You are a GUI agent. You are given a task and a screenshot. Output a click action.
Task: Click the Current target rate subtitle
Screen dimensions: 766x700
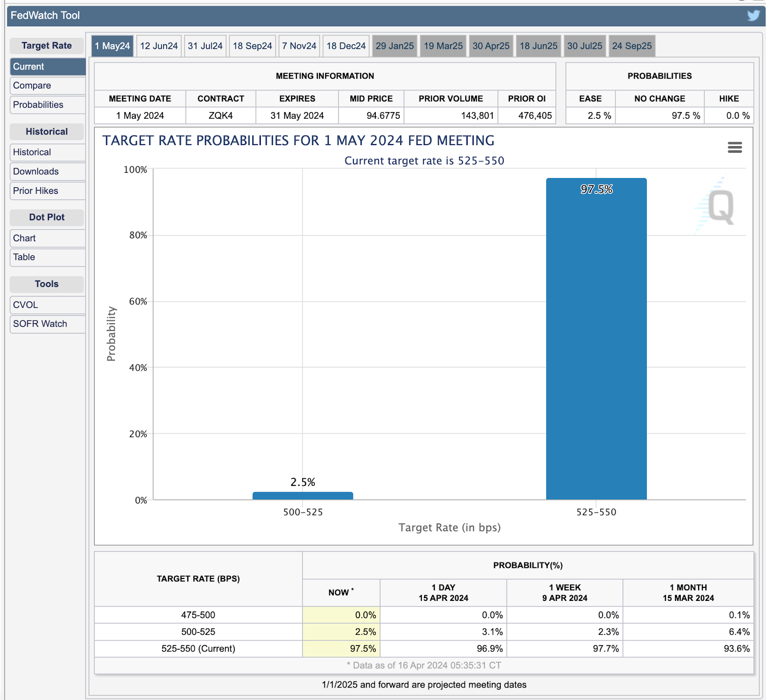[x=424, y=161]
